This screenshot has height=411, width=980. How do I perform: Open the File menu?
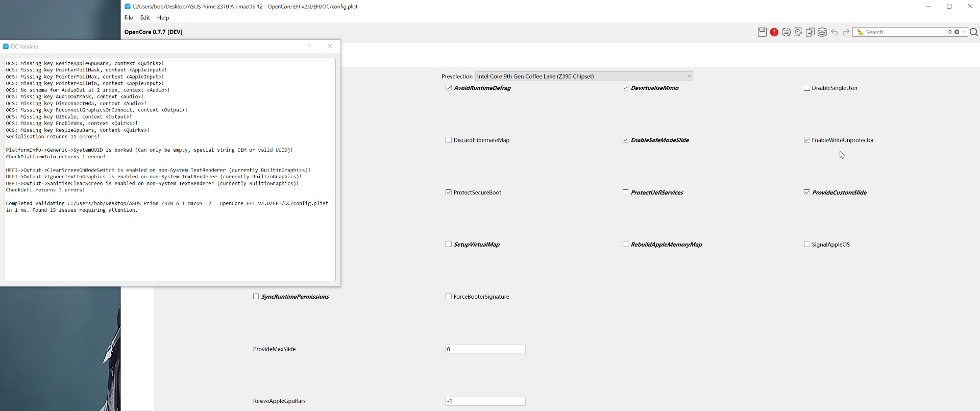(129, 18)
